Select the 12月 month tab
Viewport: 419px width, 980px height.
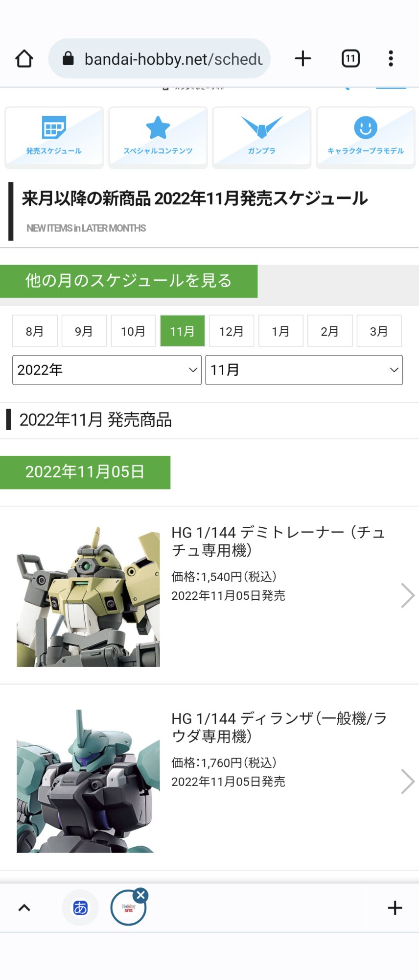click(232, 331)
